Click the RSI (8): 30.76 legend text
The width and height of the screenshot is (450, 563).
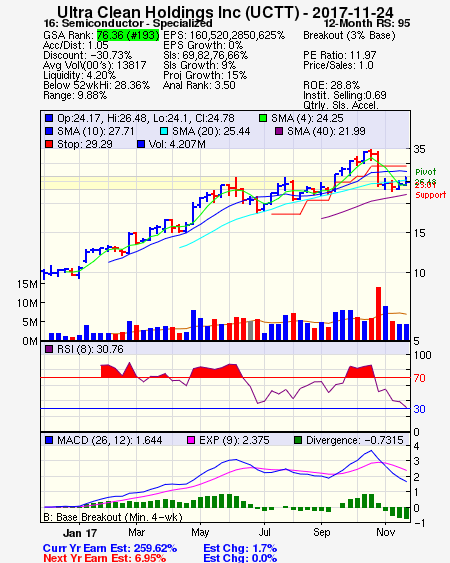(90, 349)
